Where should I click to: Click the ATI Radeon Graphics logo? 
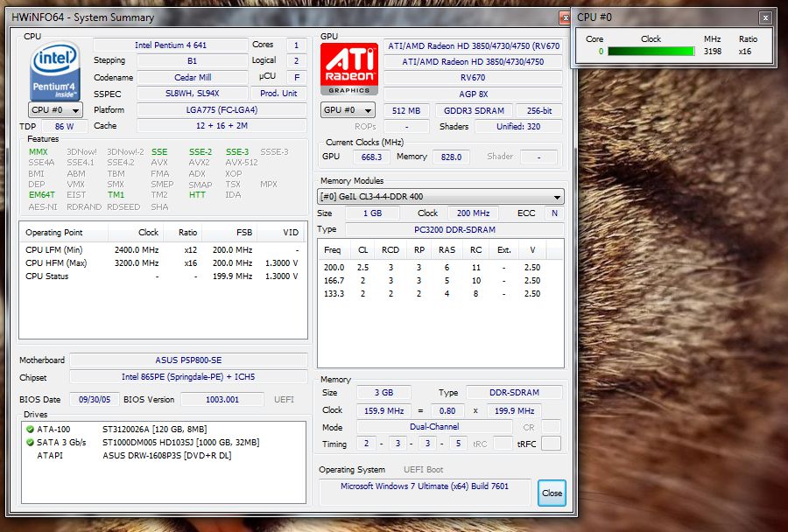(x=348, y=69)
